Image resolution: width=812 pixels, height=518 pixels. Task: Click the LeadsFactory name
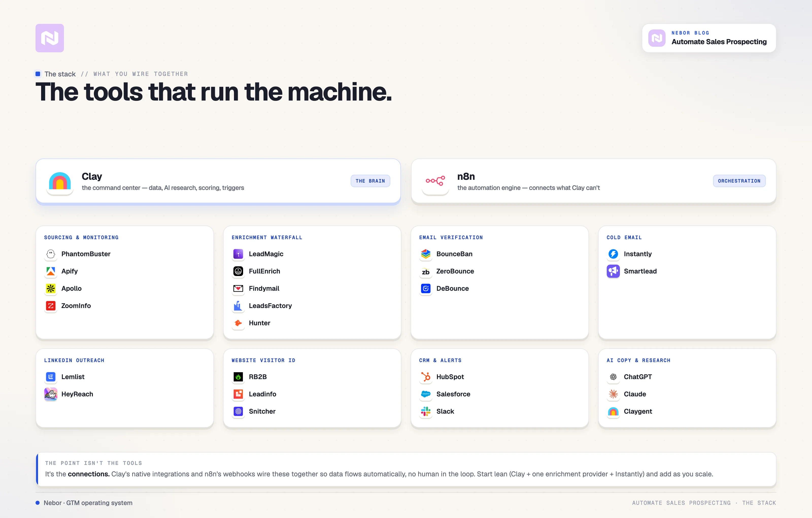(270, 305)
